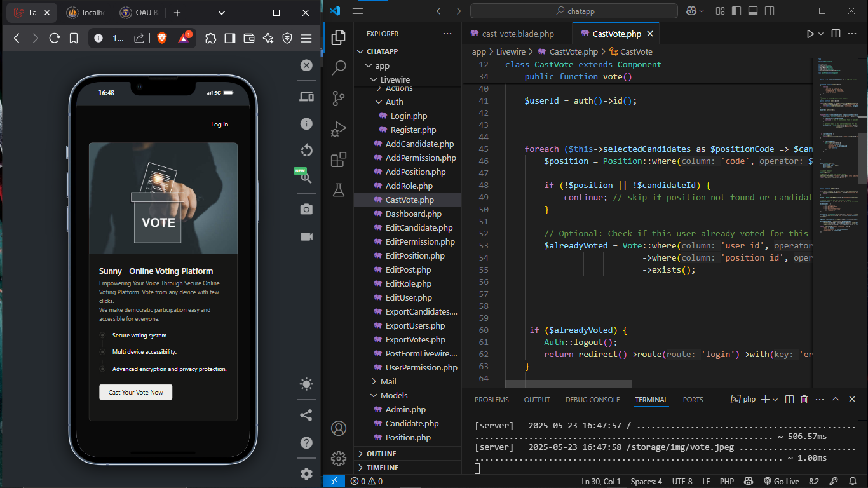Open the Extensions view icon
The image size is (868, 488).
point(339,159)
